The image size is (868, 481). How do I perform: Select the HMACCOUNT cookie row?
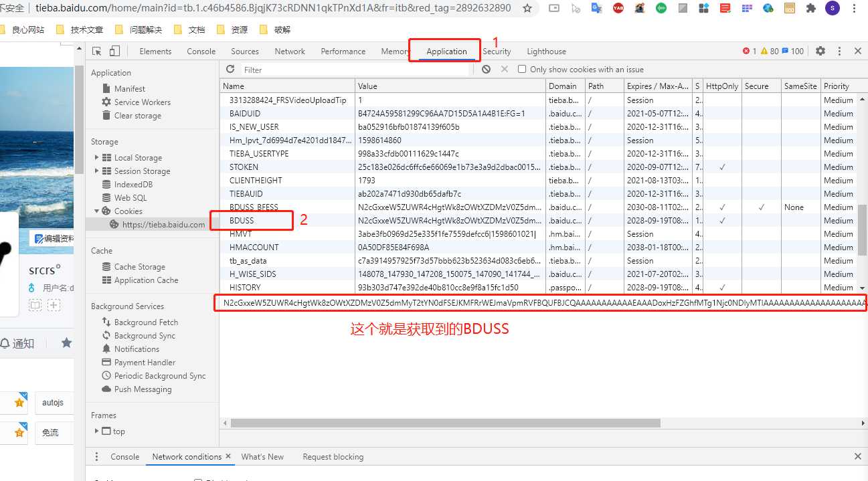click(538, 248)
